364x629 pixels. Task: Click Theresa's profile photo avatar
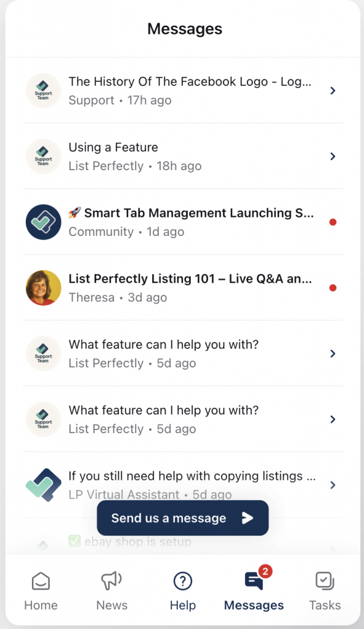(x=44, y=287)
